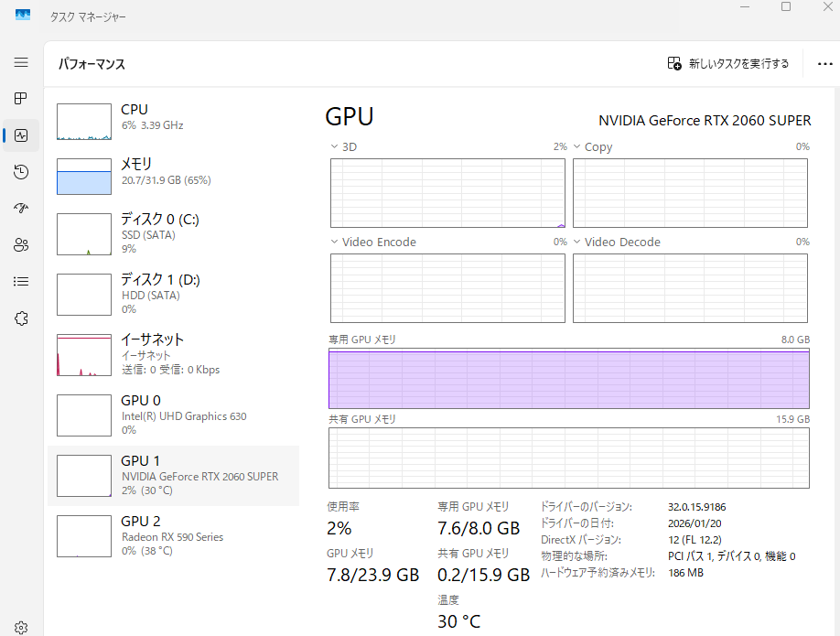This screenshot has height=636, width=840.
Task: Open the Processes page icon in sidebar
Action: (x=21, y=99)
